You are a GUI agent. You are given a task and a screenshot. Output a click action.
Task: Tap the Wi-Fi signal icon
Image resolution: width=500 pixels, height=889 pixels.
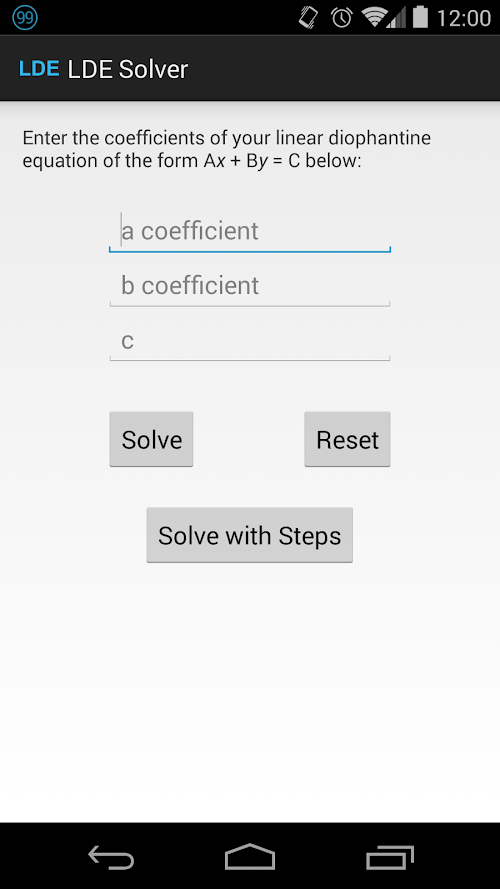point(375,18)
